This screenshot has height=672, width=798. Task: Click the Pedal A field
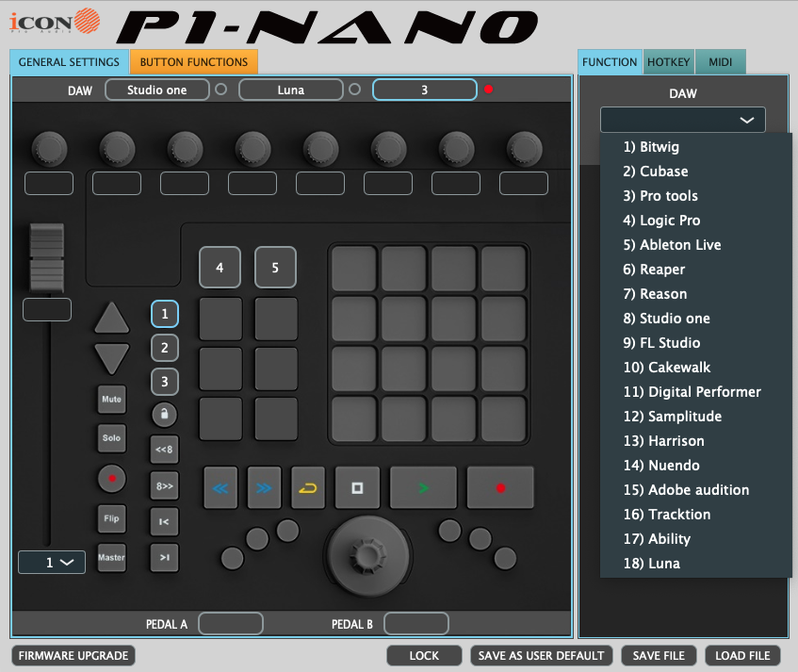(231, 624)
